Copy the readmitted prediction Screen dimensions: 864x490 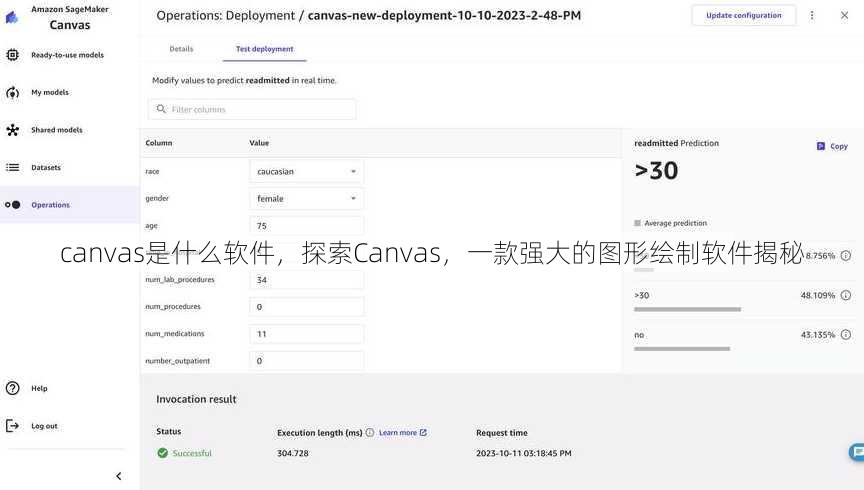(x=832, y=146)
